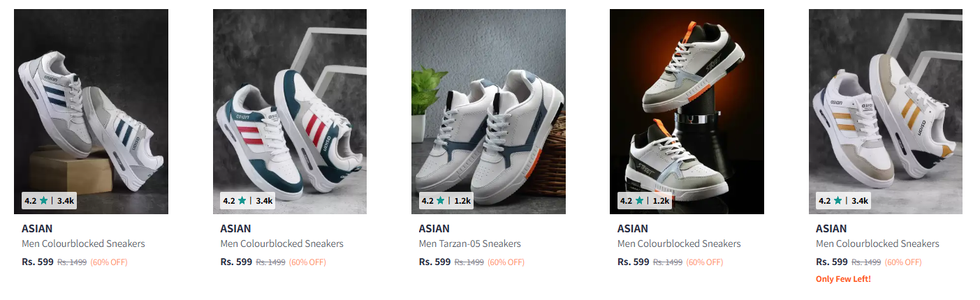Open the Tarzan-05 sneakers product photo
Screen dimensions: 980x300
pyautogui.click(x=488, y=105)
